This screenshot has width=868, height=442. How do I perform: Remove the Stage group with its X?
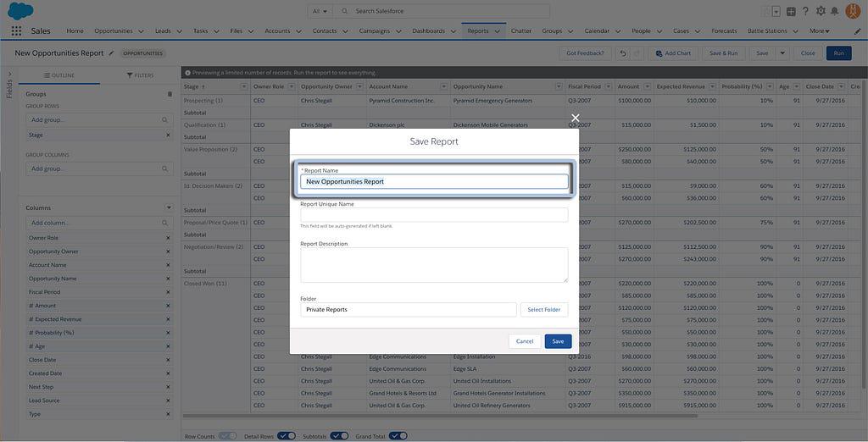[x=168, y=135]
